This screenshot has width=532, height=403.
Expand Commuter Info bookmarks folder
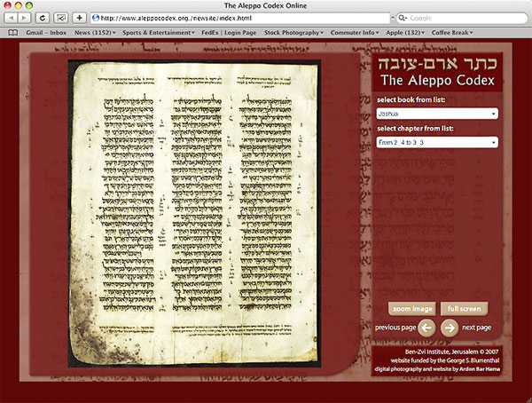pyautogui.click(x=355, y=33)
